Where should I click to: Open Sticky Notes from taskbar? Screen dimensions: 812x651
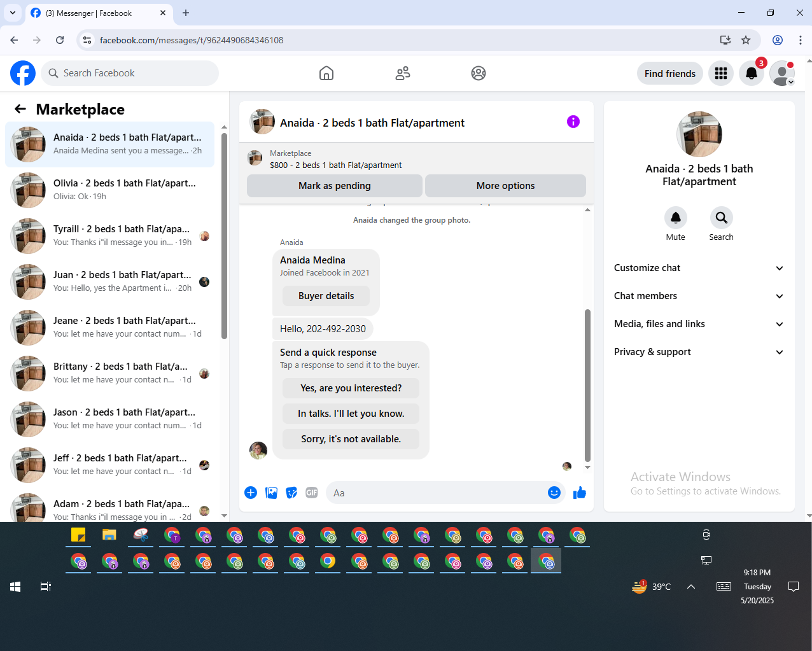pos(78,535)
